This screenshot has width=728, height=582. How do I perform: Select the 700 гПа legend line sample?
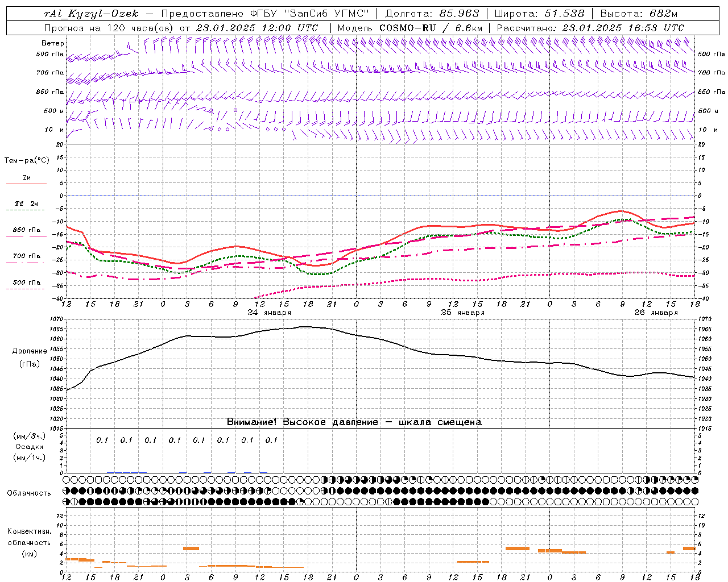(26, 263)
